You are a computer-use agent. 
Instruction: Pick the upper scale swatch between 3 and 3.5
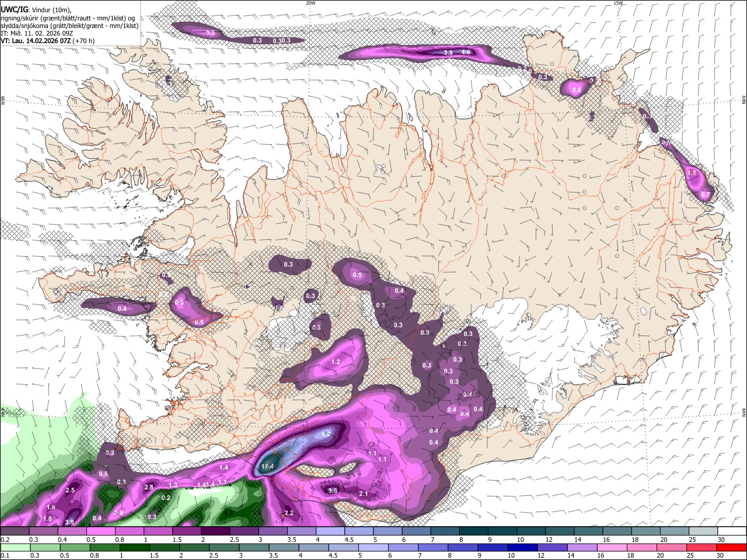coord(273,531)
